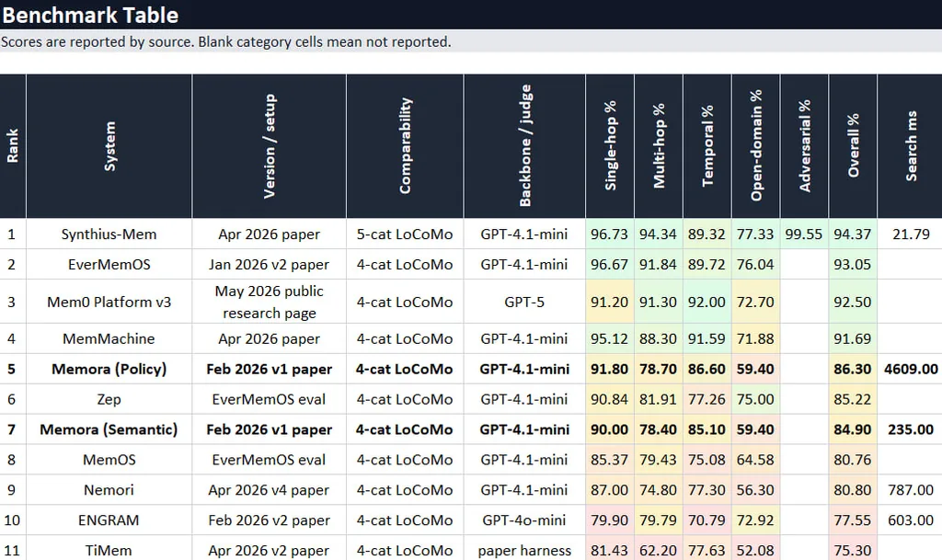Select the 92.00 temporal score cell
Viewport: 942px width, 560px height.
point(707,302)
